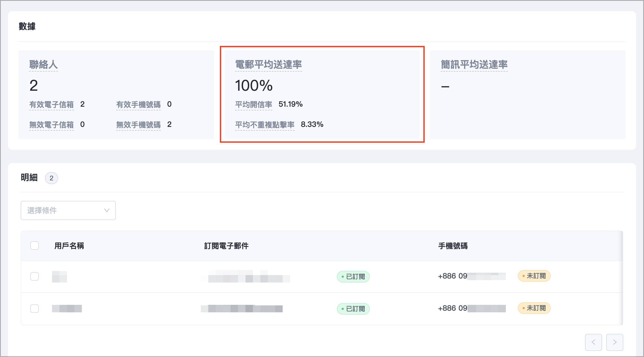Click the 電郵平均送達率 label

pos(268,65)
